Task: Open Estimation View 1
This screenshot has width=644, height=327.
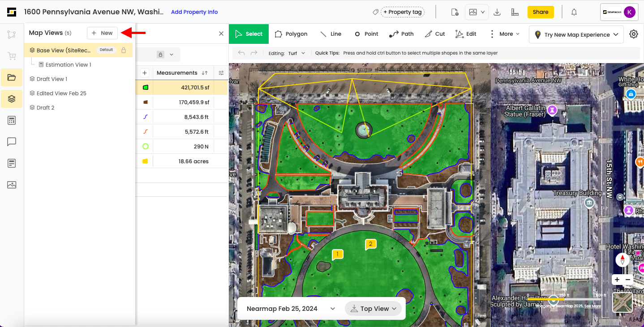Action: (x=68, y=65)
